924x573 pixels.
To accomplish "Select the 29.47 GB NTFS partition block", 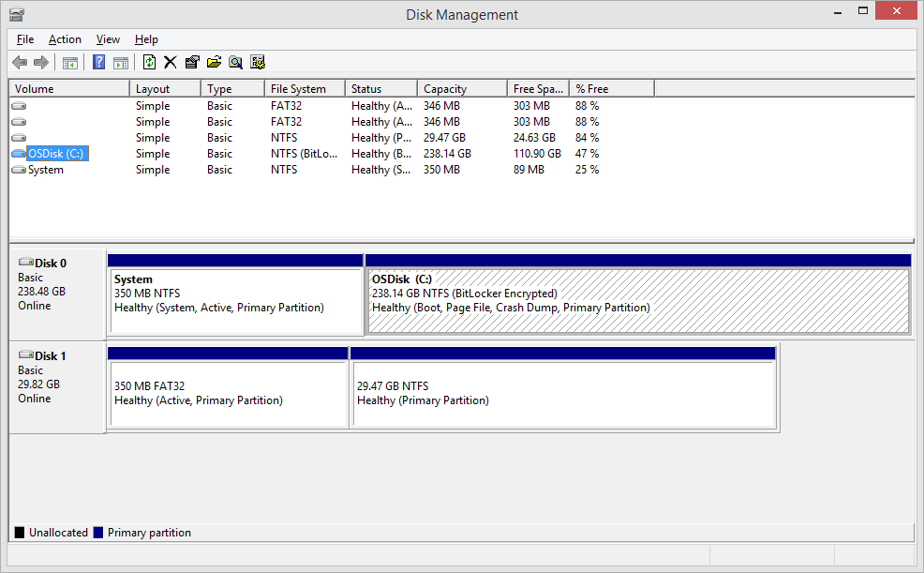I will (x=562, y=394).
